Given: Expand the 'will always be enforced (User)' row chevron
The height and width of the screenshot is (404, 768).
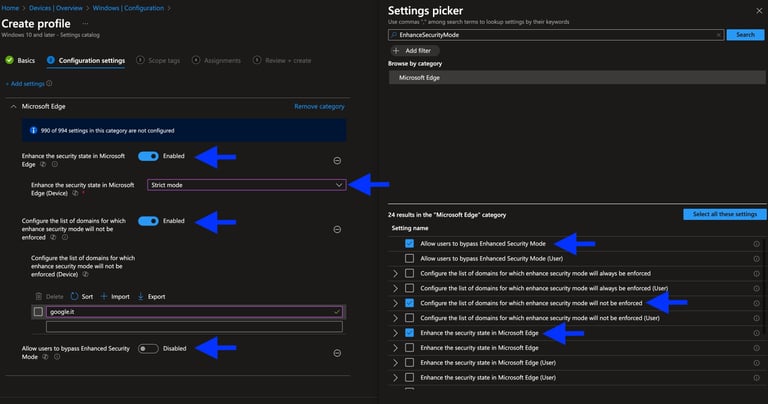Looking at the screenshot, I should tap(396, 288).
